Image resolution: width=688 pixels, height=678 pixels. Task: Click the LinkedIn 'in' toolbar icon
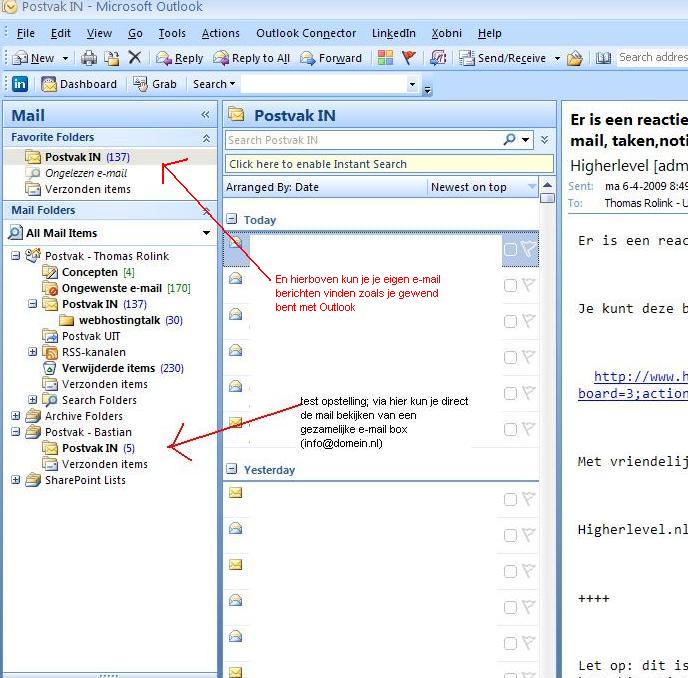[19, 84]
